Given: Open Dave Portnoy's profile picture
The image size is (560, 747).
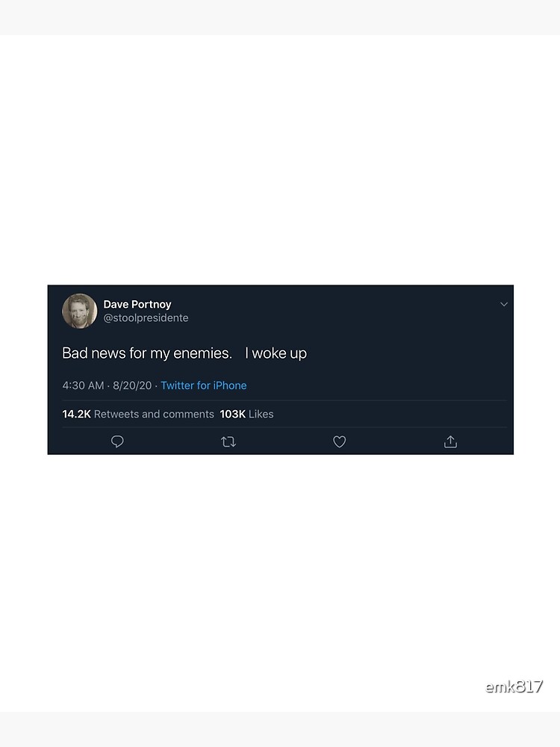Looking at the screenshot, I should [x=79, y=311].
